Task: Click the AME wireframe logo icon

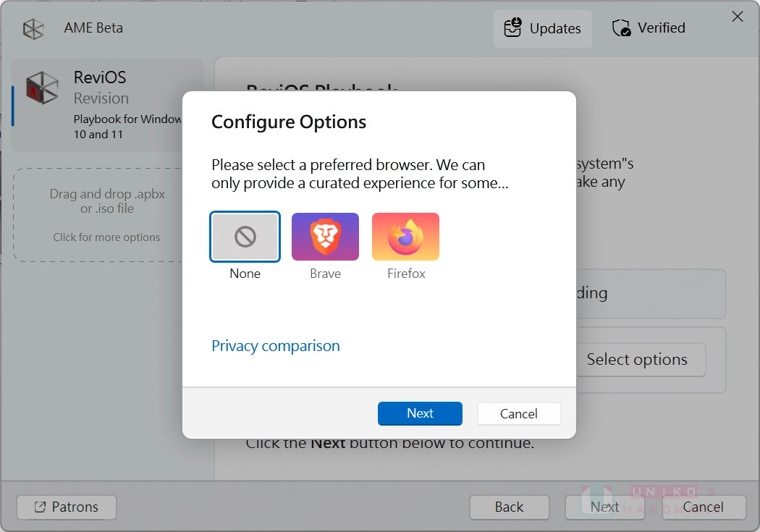Action: 33,29
